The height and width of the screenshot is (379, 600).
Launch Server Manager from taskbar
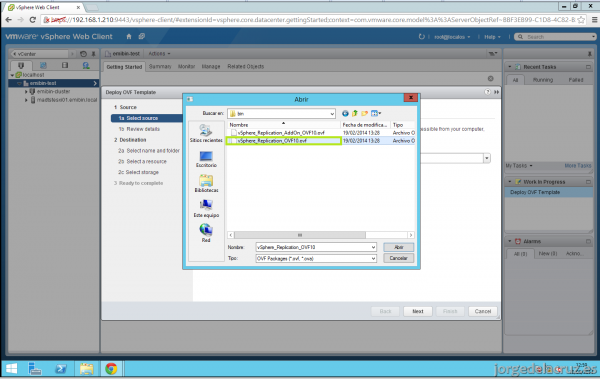(x=35, y=369)
